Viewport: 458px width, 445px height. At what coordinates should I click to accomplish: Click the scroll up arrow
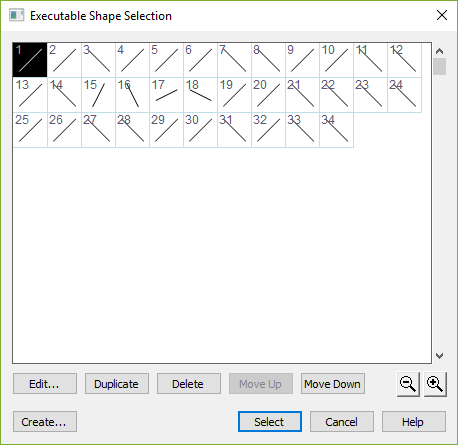click(x=439, y=51)
